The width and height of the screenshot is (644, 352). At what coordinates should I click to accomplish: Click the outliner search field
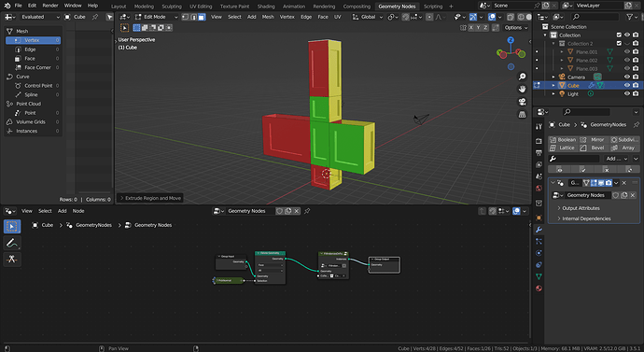595,17
